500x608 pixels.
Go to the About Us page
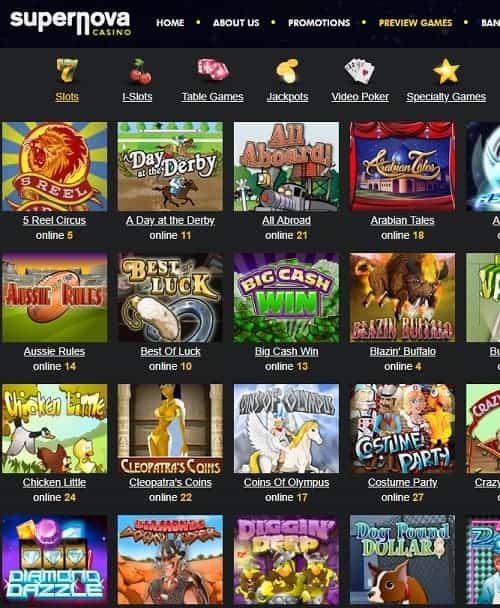[236, 23]
